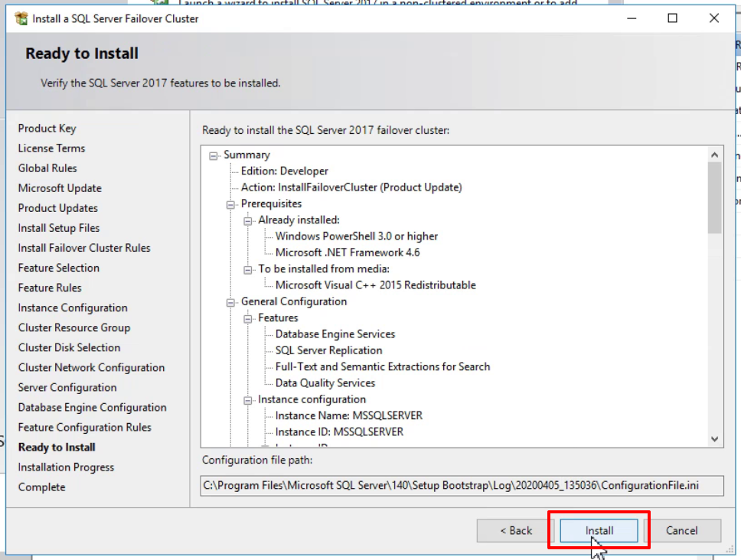Select Cluster Resource Group step
741x560 pixels.
click(74, 327)
